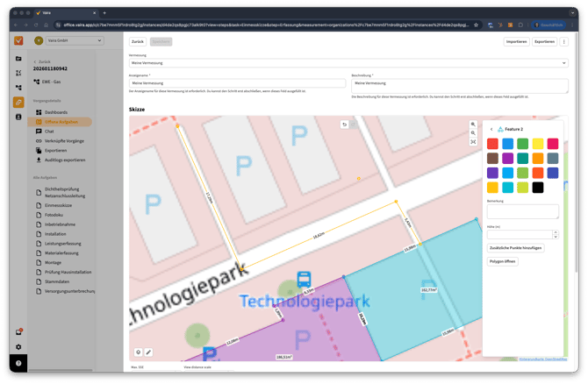
Task: Pick the black color swatch
Action: coord(538,188)
